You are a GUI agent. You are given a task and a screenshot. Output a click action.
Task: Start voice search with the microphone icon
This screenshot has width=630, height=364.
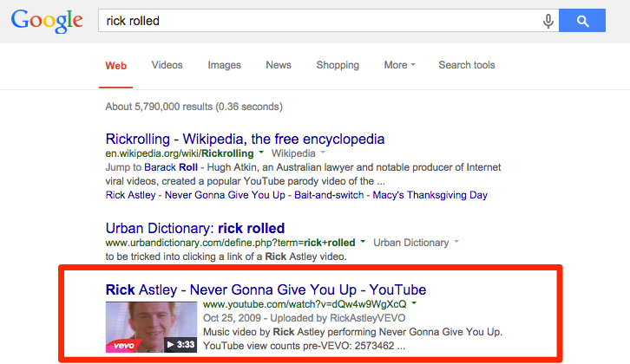tap(548, 21)
